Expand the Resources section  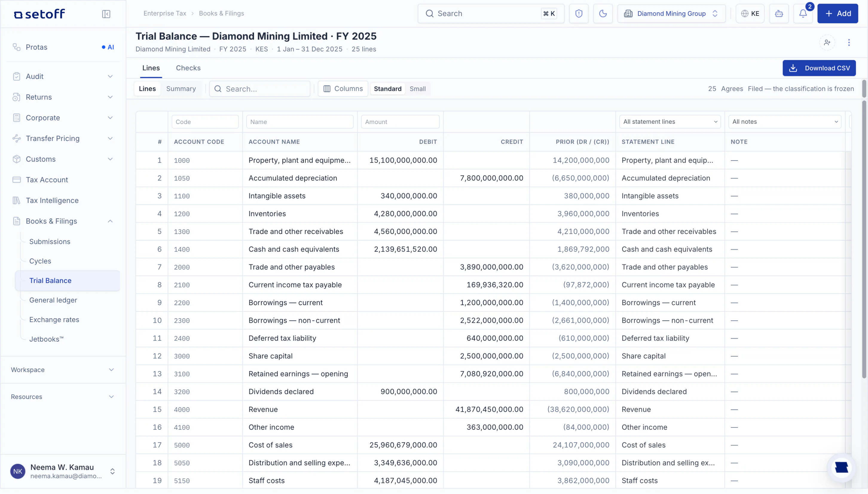(x=63, y=397)
